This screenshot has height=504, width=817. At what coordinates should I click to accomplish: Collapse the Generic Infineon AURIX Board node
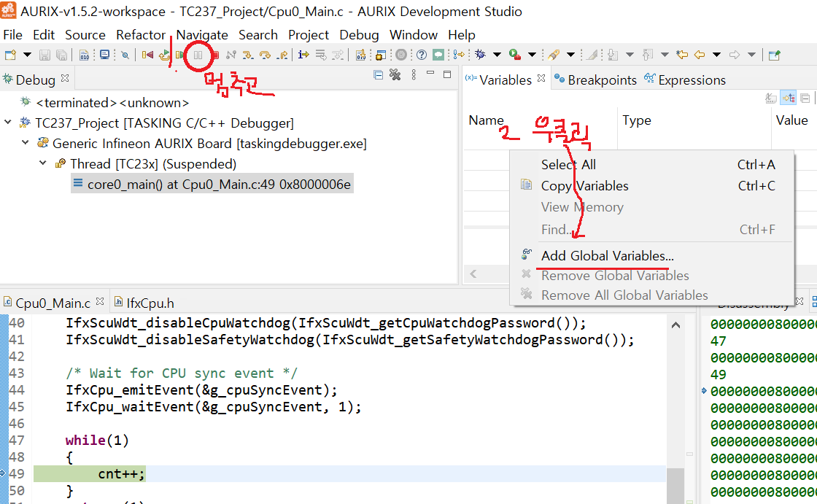click(25, 142)
